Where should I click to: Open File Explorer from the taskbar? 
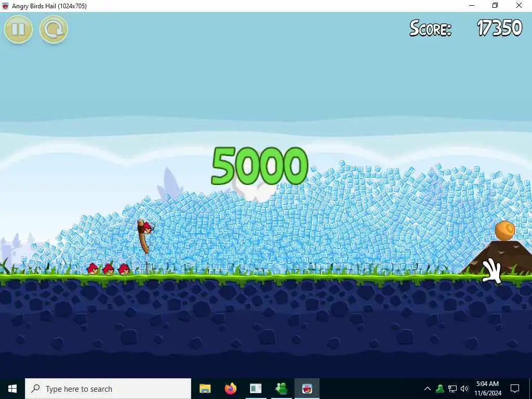pos(205,389)
